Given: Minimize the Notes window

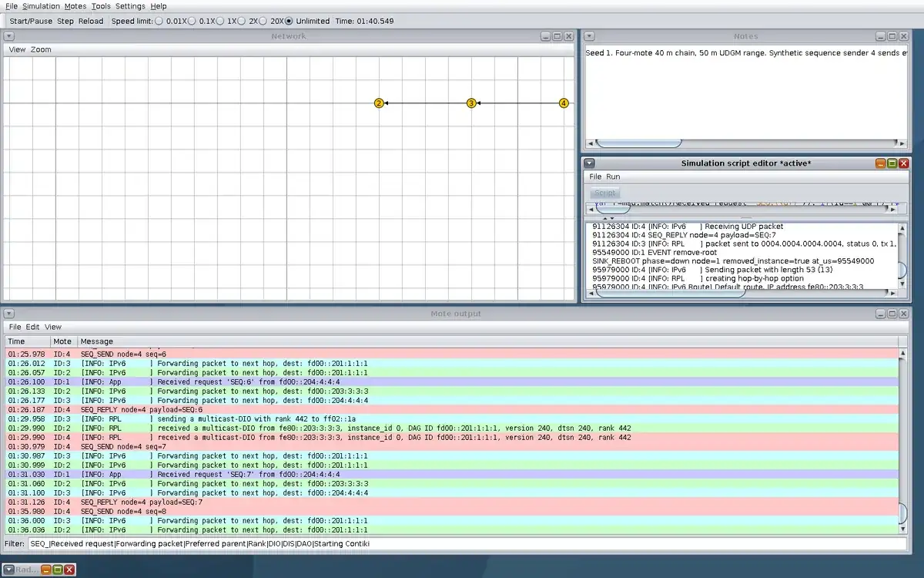Looking at the screenshot, I should click(880, 36).
